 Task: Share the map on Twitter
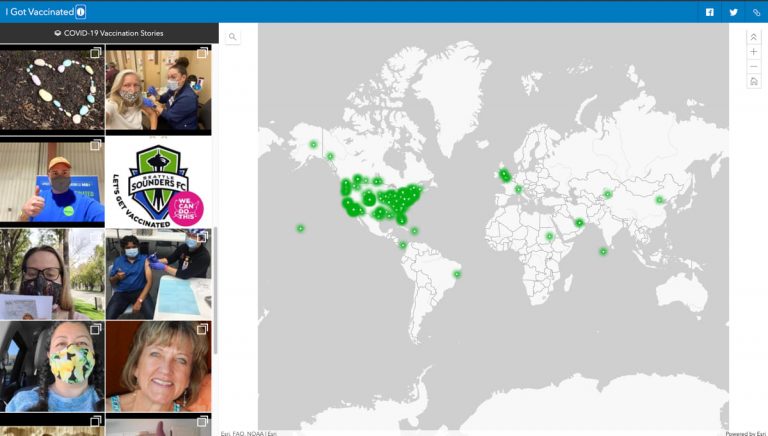point(733,12)
